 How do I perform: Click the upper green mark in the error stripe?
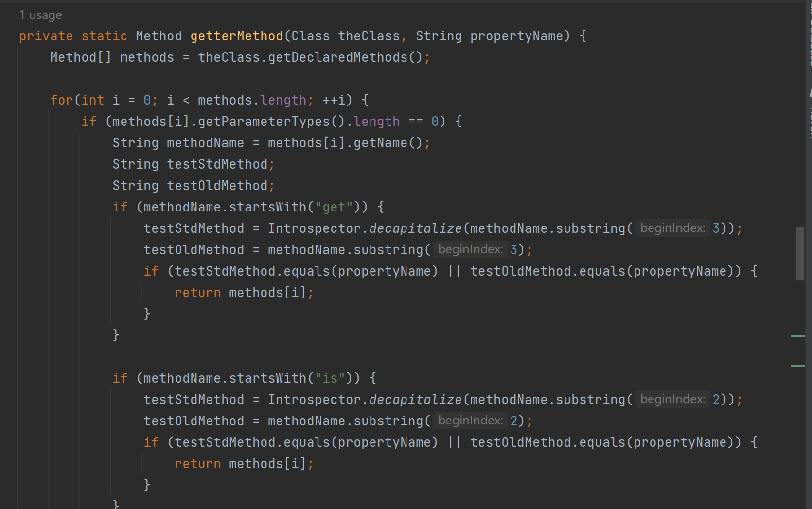(x=798, y=336)
